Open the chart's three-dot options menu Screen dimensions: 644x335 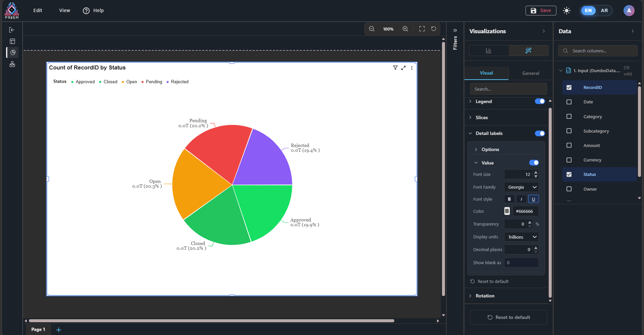tap(412, 68)
